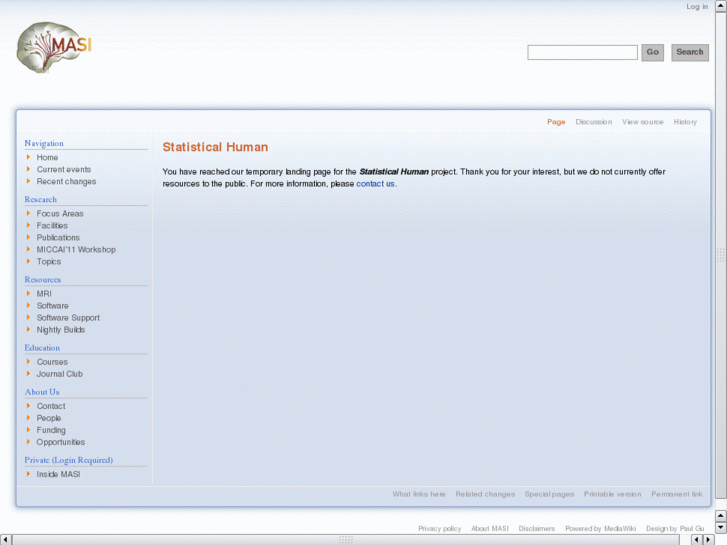Focus the search input field
The height and width of the screenshot is (545, 727).
(x=582, y=52)
